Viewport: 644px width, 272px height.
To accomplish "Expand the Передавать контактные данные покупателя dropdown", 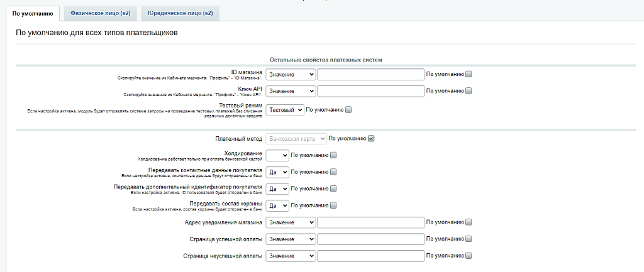I will click(277, 172).
